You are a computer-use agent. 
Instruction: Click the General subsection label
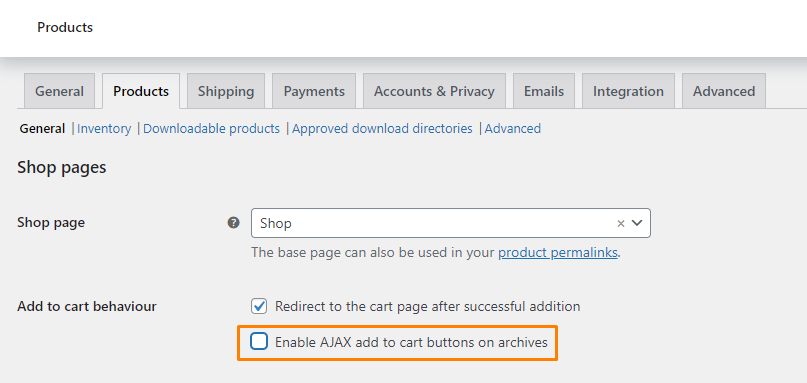(x=42, y=128)
